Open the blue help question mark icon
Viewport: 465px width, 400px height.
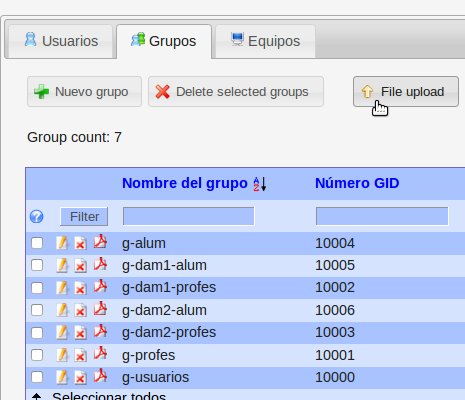point(36,216)
